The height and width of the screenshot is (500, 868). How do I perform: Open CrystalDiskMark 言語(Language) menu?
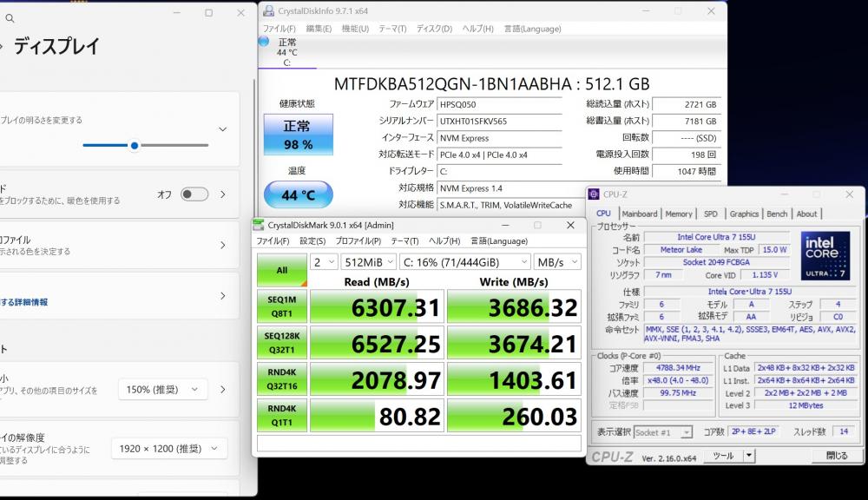[499, 240]
